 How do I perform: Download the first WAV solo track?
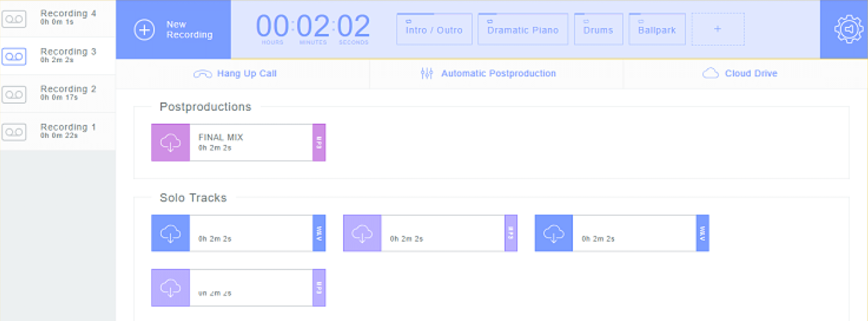tap(170, 233)
